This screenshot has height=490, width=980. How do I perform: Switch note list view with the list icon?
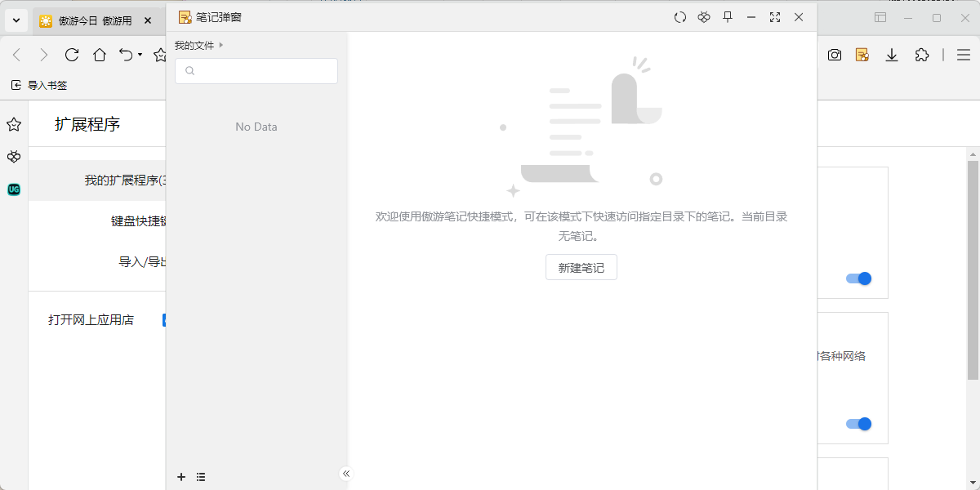click(201, 476)
